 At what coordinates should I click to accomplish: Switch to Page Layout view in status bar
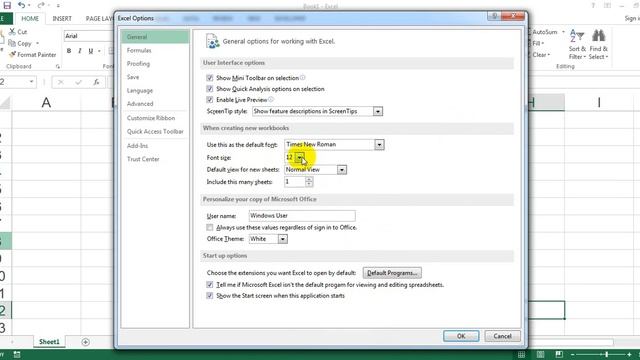pyautogui.click(x=540, y=354)
